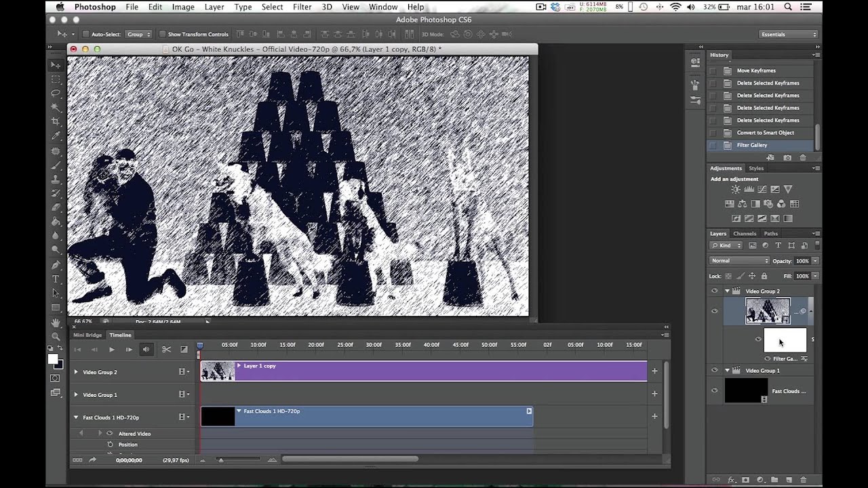Click Layer 1 copy thumbnail in Layers
The height and width of the screenshot is (488, 868).
pyautogui.click(x=768, y=311)
